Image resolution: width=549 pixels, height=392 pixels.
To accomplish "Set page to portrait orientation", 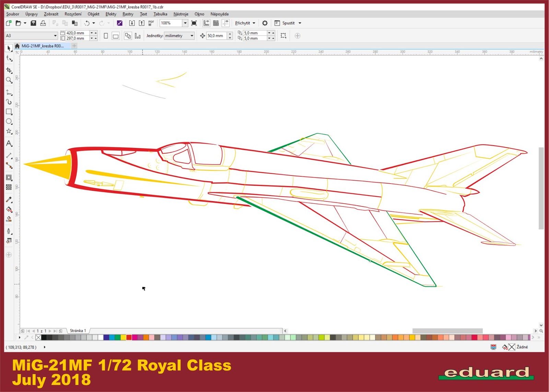I will pyautogui.click(x=106, y=36).
